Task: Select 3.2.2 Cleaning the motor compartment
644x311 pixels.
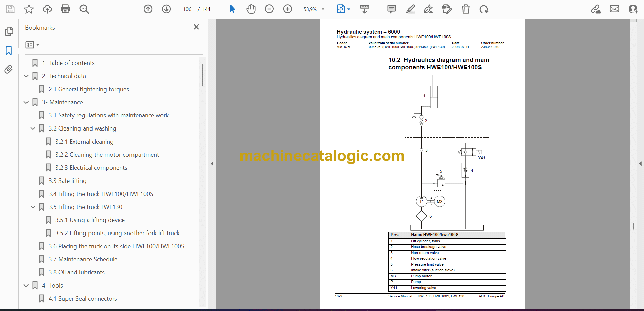Action: click(x=107, y=155)
